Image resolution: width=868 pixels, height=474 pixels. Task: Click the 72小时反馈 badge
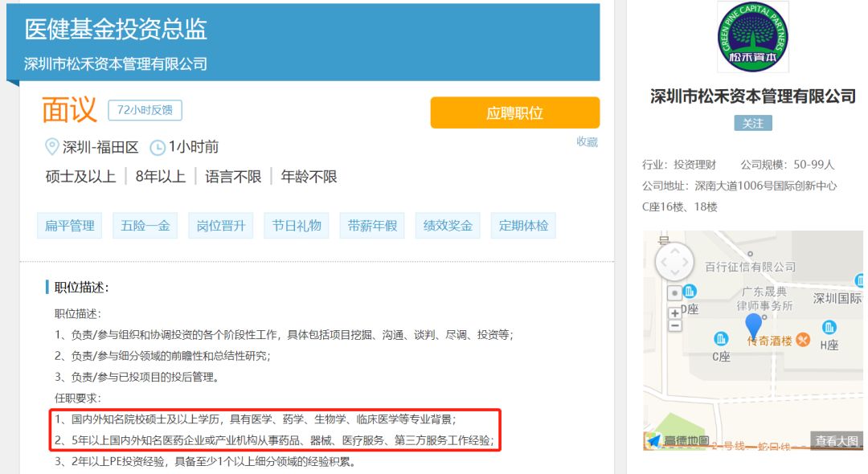[145, 109]
